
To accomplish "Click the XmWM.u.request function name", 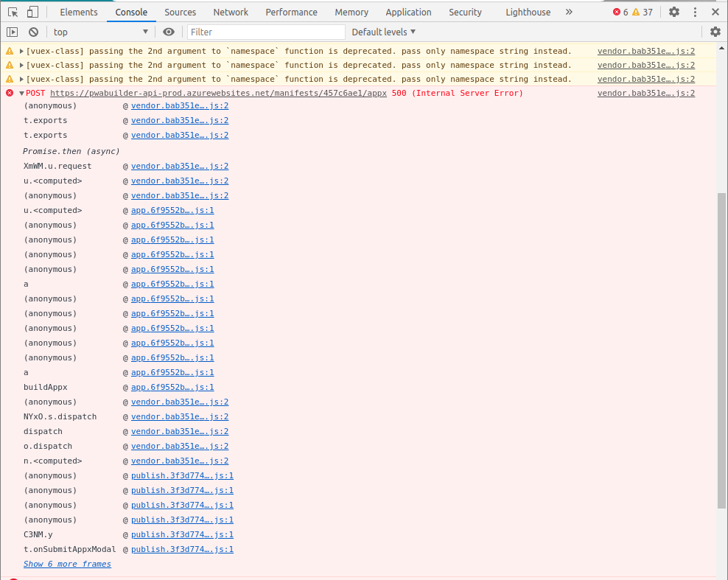I will point(57,166).
